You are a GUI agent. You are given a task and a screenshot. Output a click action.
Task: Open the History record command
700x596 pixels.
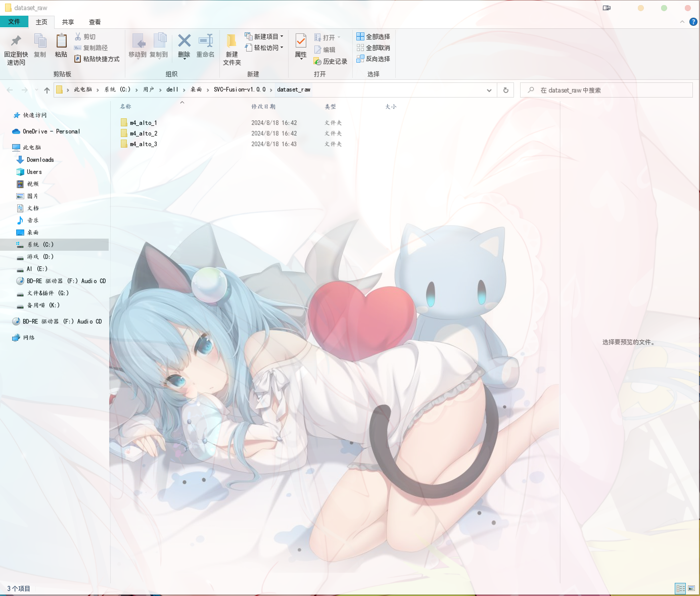(331, 62)
